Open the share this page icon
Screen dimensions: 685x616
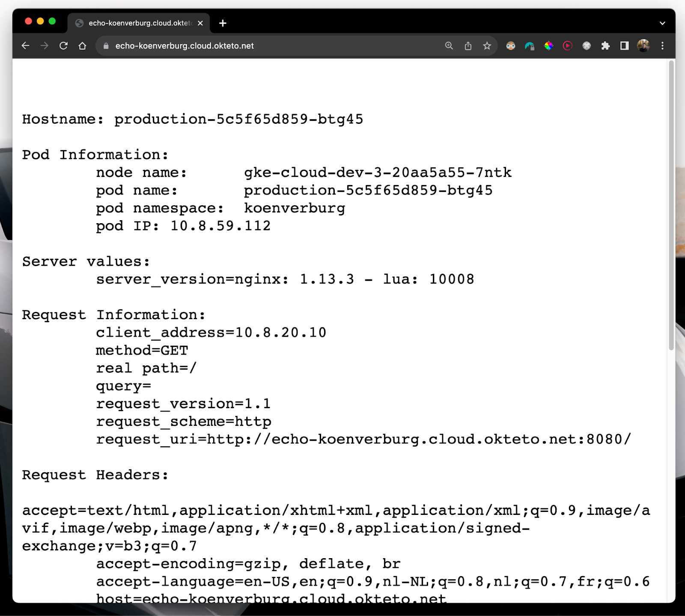[468, 46]
